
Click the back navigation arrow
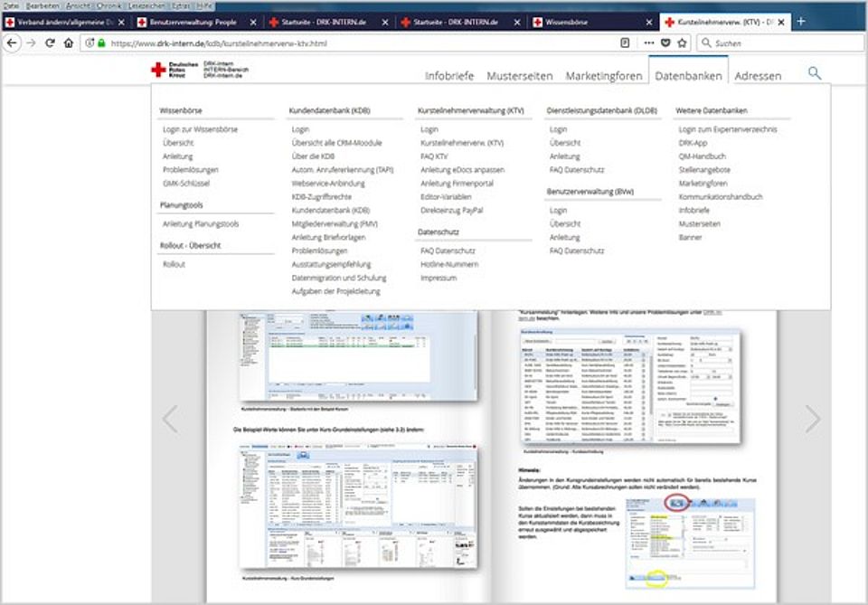point(11,43)
